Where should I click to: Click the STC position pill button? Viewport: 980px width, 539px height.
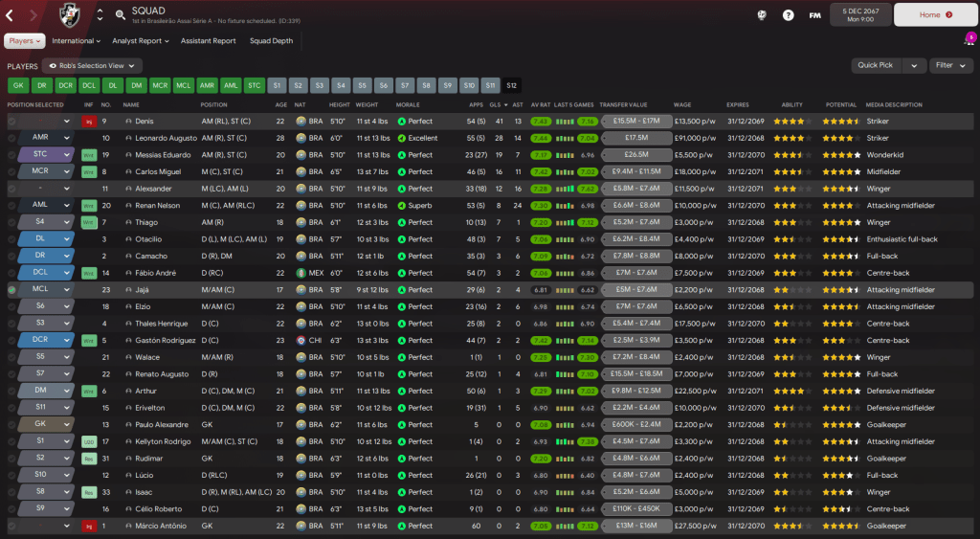[x=254, y=85]
